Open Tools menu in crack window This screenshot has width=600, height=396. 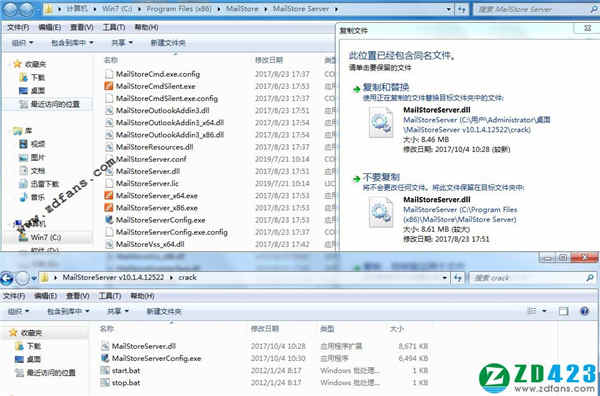pos(111,296)
